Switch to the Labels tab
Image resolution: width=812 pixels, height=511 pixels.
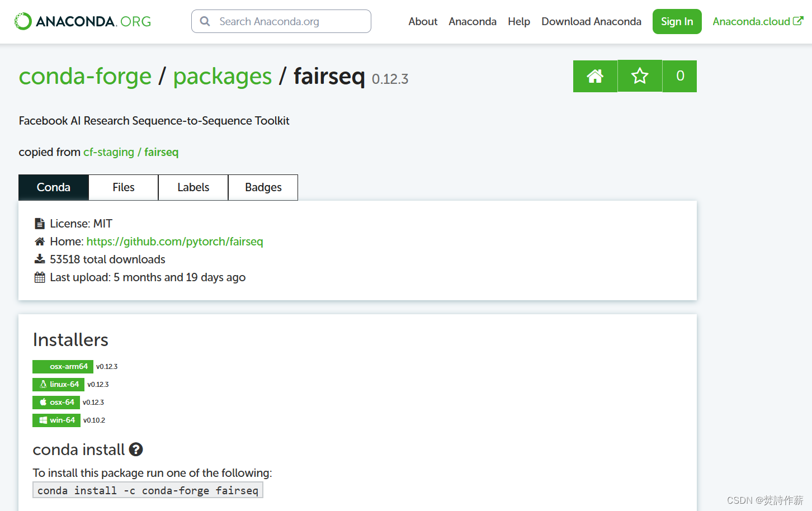pos(193,187)
